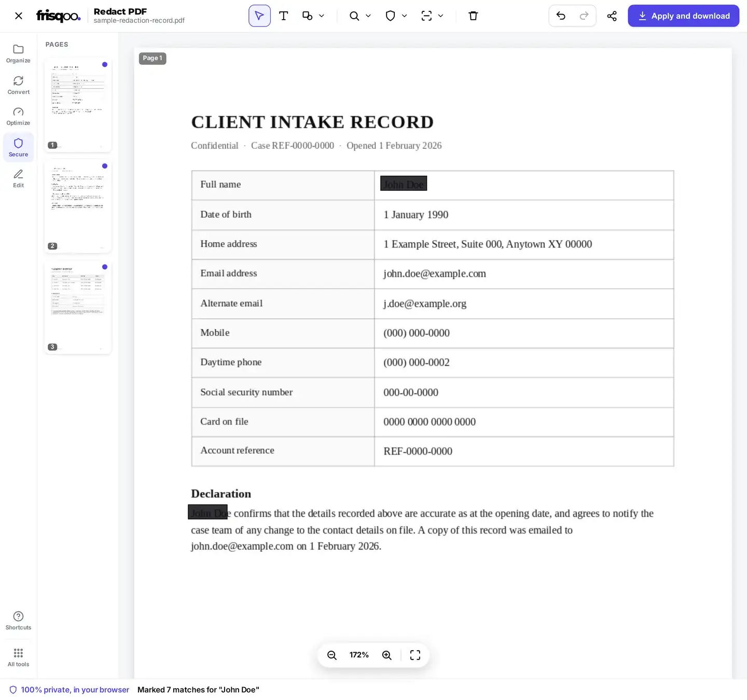Viewport: 747px width, 700px height.
Task: Select the shape redaction tool
Action: coord(307,16)
